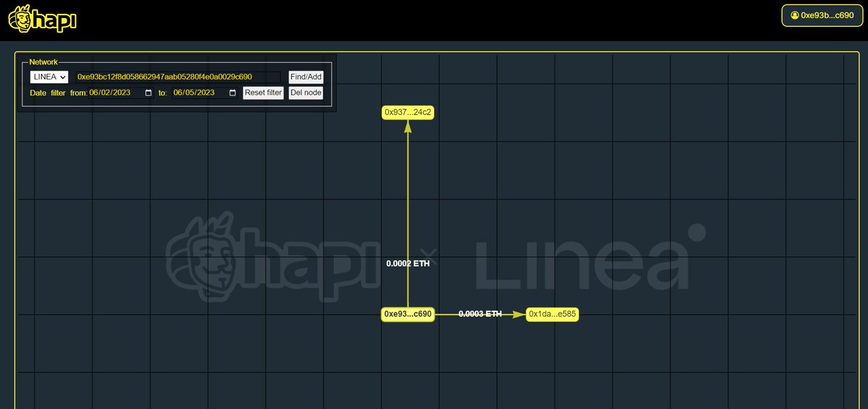
Task: Click the Reset filter button
Action: 263,92
